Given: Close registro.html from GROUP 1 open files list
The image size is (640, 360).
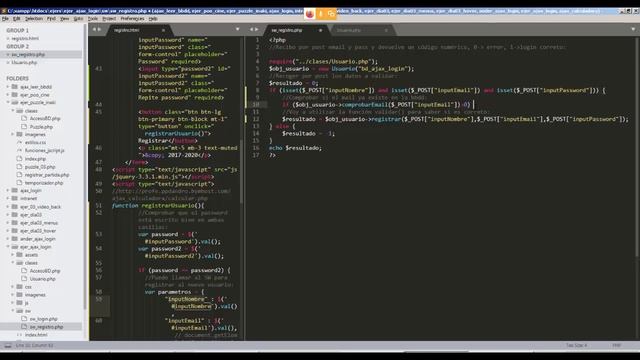Looking at the screenshot, I should pos(8,38).
